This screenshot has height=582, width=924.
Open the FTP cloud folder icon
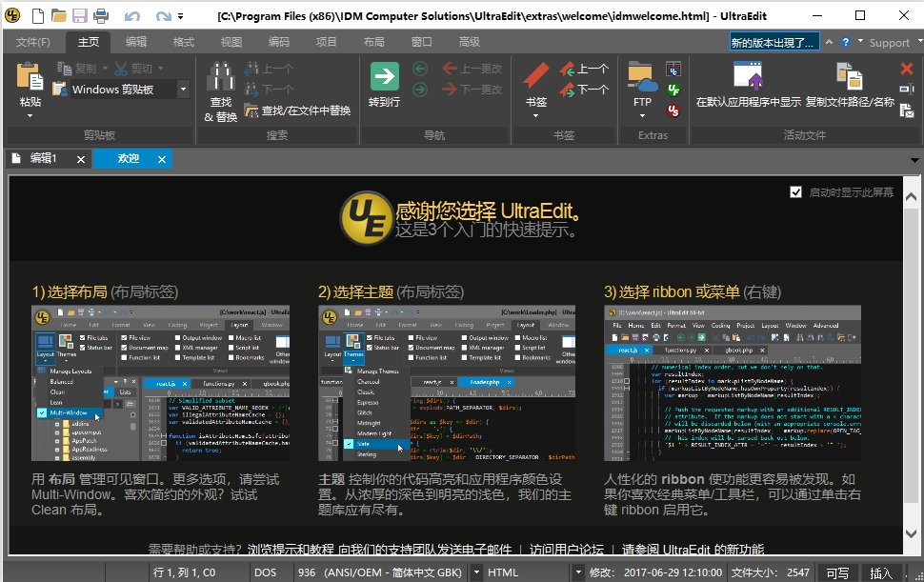pos(643,76)
